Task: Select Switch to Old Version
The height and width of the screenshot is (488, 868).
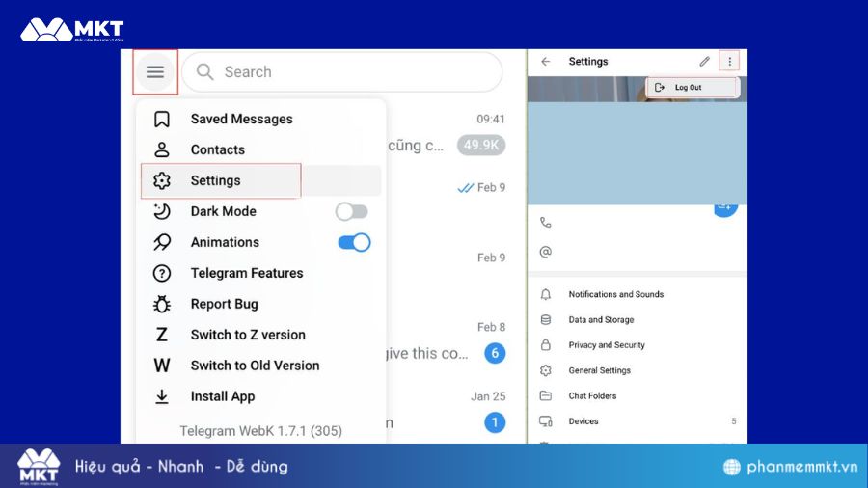Action: pyautogui.click(x=260, y=366)
